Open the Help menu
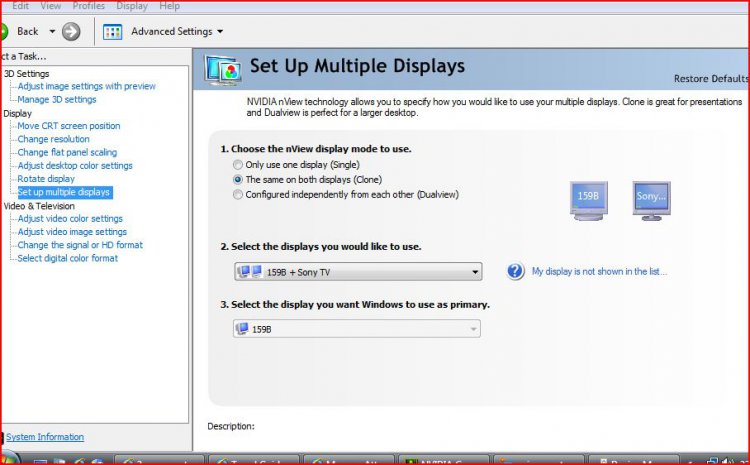This screenshot has height=465, width=750. (x=169, y=6)
